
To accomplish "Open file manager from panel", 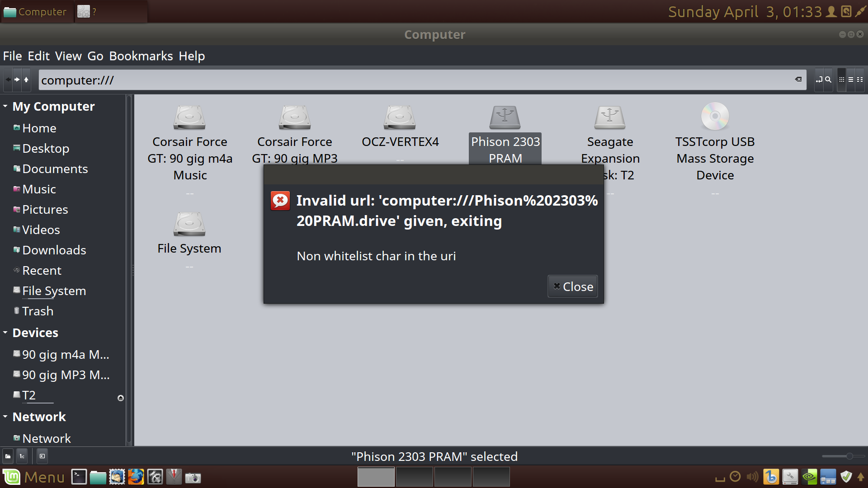I will point(98,477).
